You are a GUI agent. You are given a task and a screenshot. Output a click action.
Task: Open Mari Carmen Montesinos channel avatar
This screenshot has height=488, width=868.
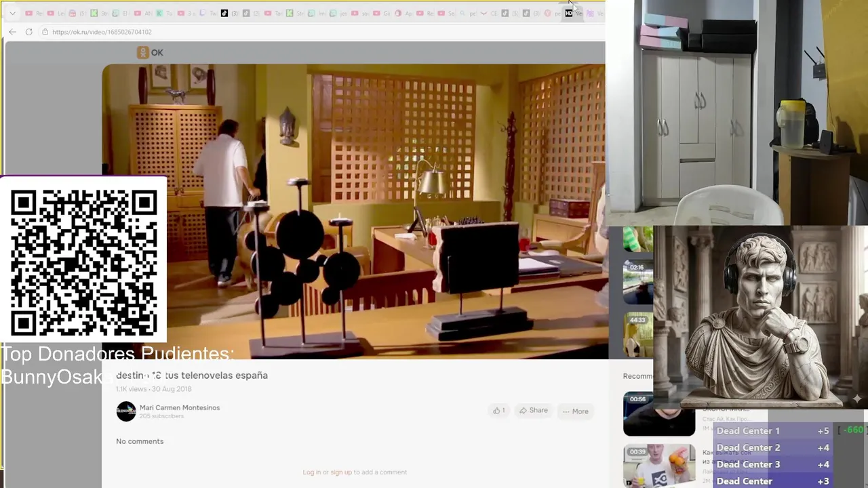[126, 411]
